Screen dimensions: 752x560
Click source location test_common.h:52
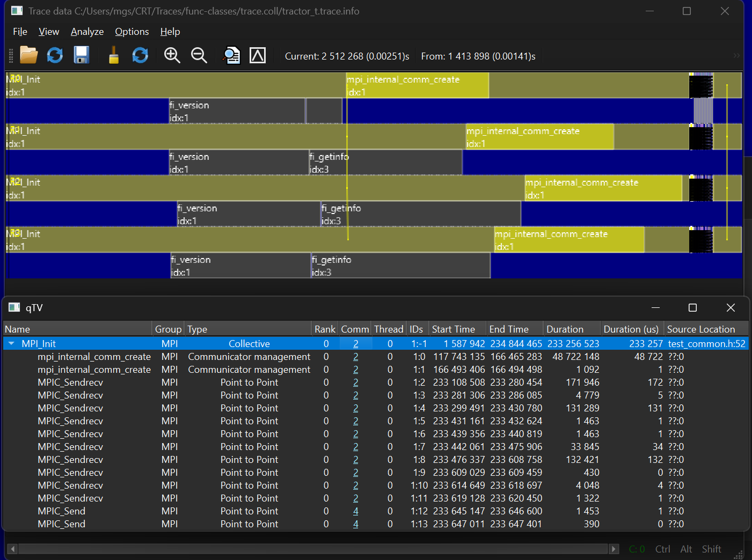(x=706, y=344)
